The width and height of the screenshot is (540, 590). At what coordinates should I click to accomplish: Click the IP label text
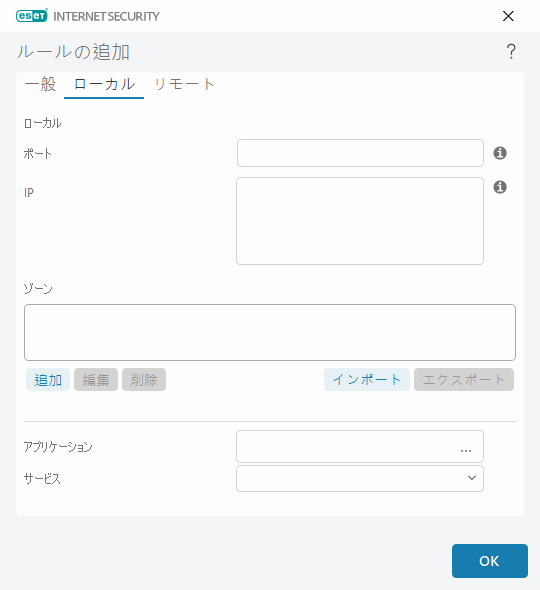click(29, 193)
